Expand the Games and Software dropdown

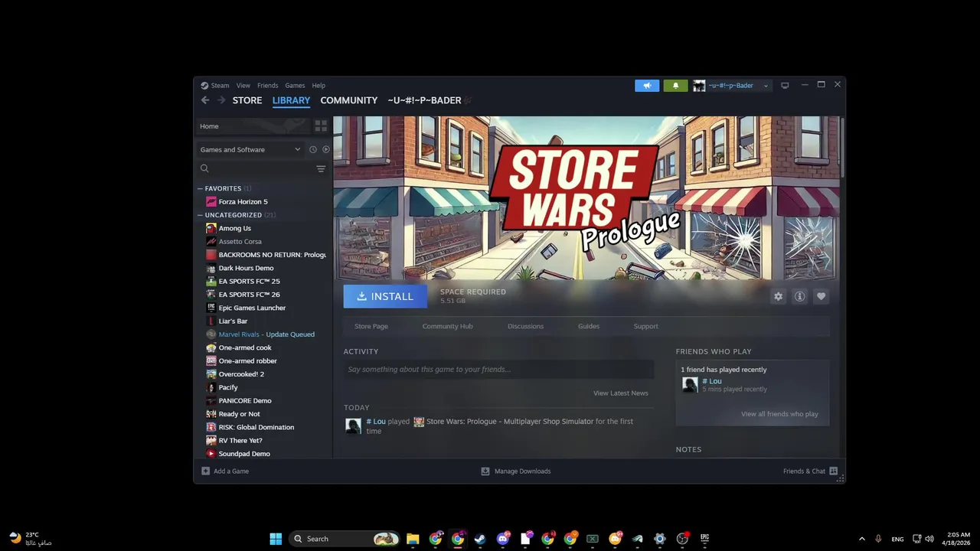(x=250, y=149)
